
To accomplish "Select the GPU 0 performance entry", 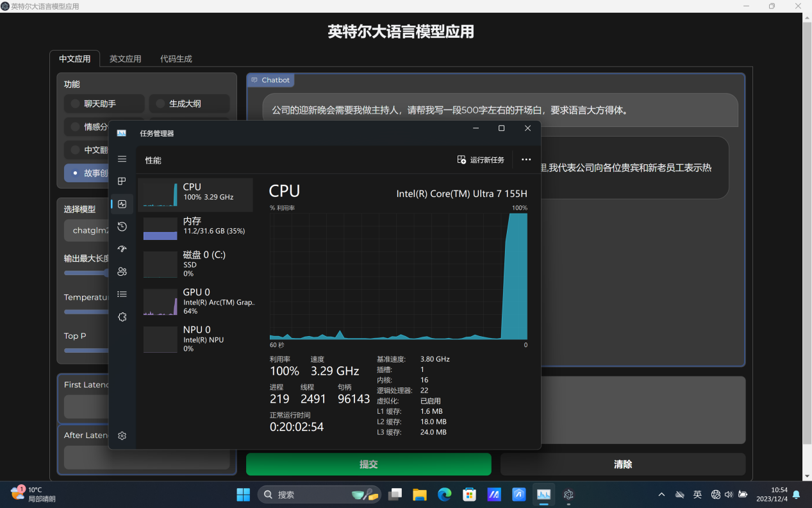I will pos(195,301).
